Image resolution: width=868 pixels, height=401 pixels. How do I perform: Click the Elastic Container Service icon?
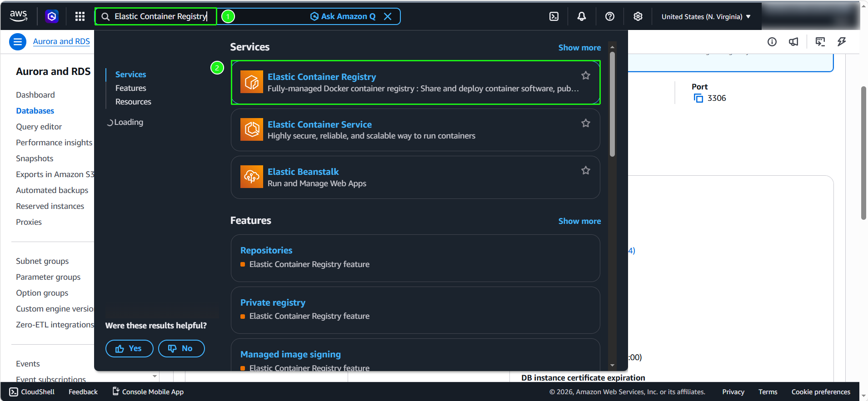click(252, 129)
